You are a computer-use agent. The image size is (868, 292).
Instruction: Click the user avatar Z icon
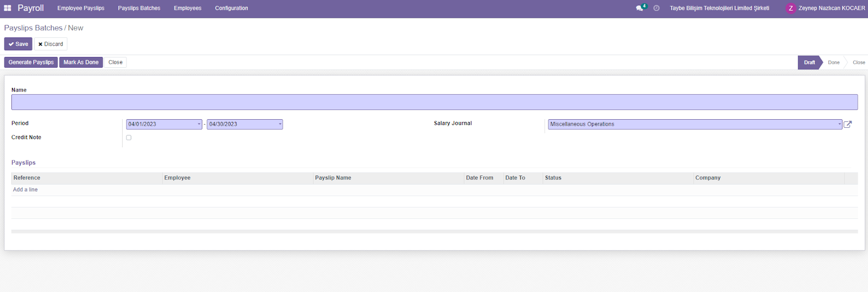coord(791,8)
